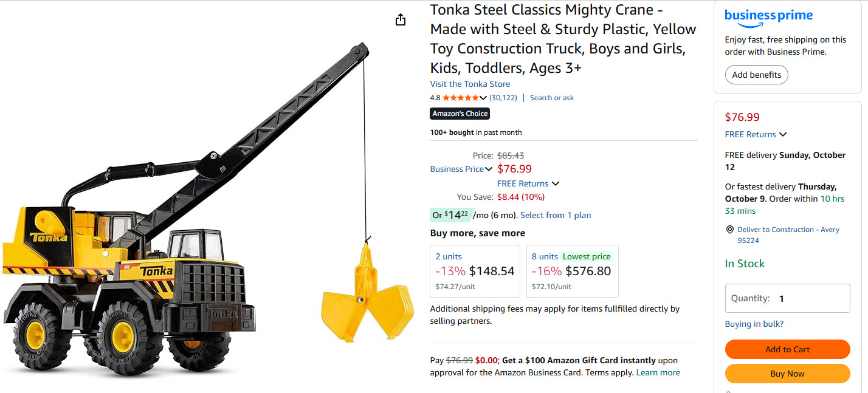This screenshot has height=393, width=868.
Task: Click the Amazon's Choice badge
Action: 460,114
